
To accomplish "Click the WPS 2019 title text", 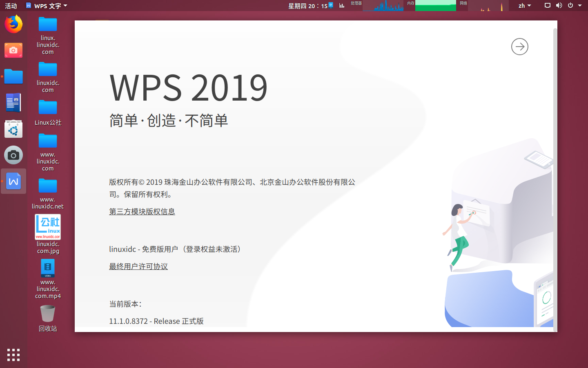I will click(188, 87).
